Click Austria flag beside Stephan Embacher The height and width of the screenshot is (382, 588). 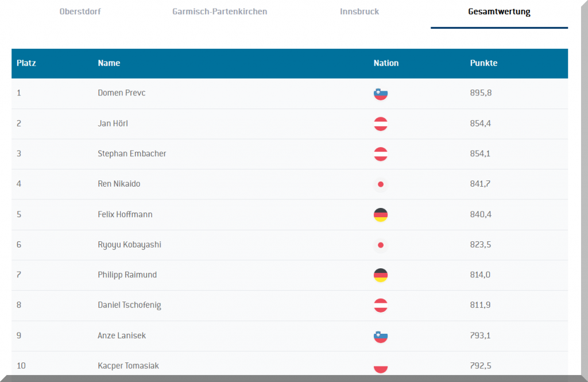(x=380, y=154)
